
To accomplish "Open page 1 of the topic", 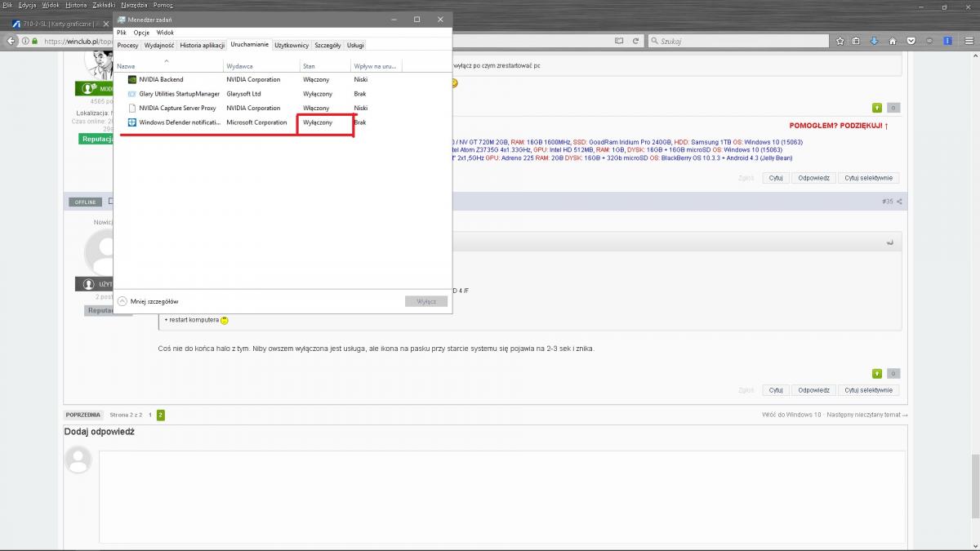I will [149, 415].
